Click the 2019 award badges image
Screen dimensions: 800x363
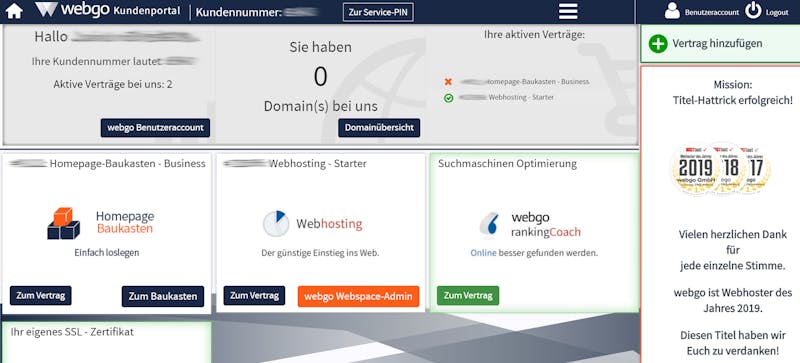click(x=720, y=168)
